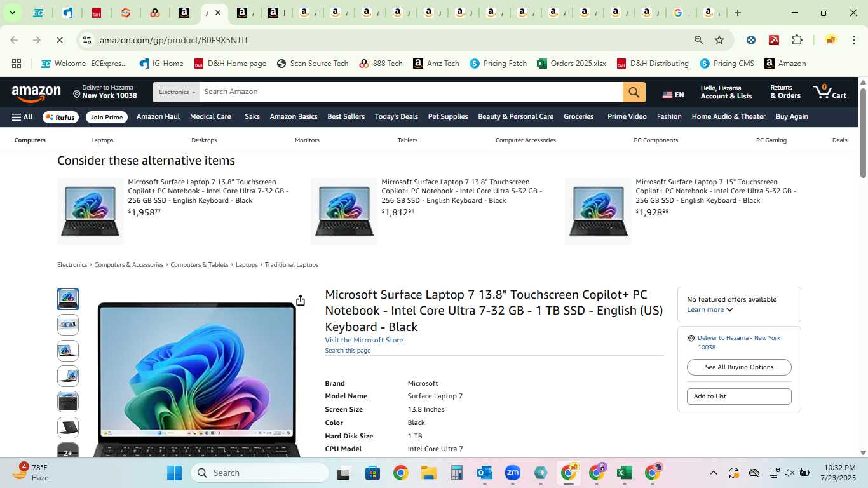Click the orange search magnifier button
This screenshot has height=488, width=868.
tap(634, 92)
